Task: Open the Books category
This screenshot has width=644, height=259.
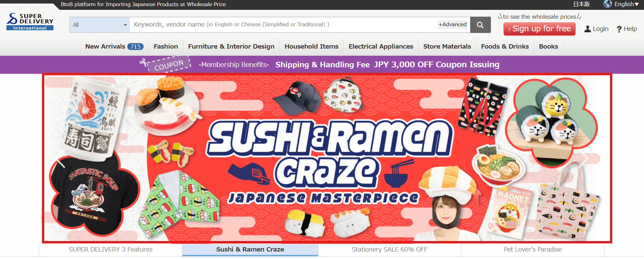Action: pos(548,47)
